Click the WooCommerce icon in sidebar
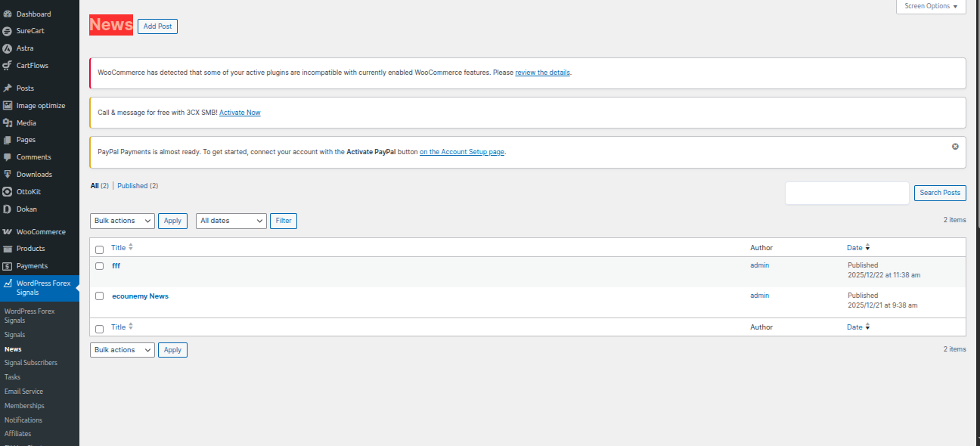 [8, 232]
